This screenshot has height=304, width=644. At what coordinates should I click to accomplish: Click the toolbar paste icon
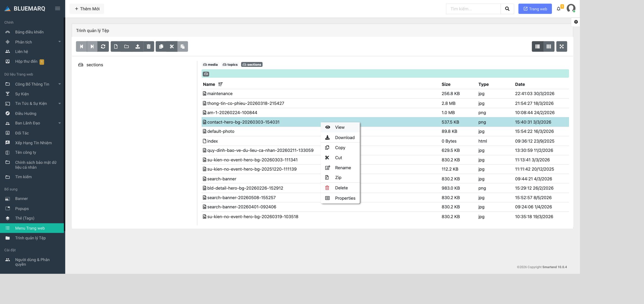pyautogui.click(x=183, y=46)
